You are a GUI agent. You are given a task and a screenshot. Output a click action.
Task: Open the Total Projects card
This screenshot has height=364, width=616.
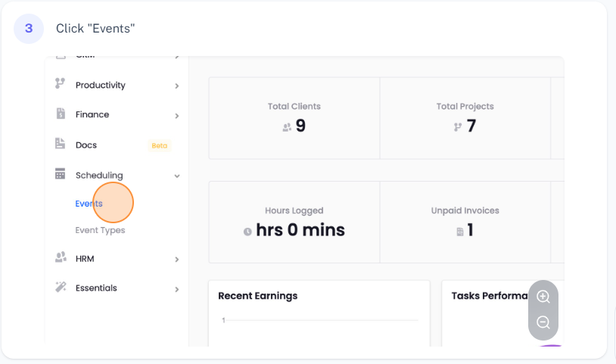(465, 117)
